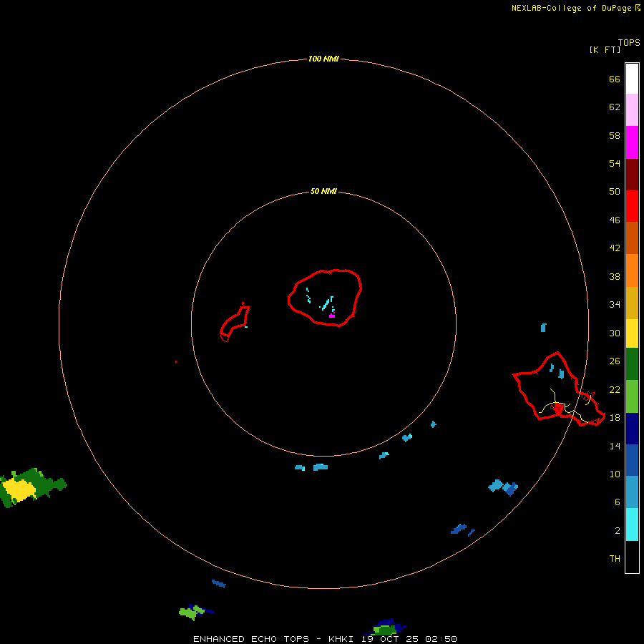
Task: Click the TH legend label
Action: click(615, 559)
